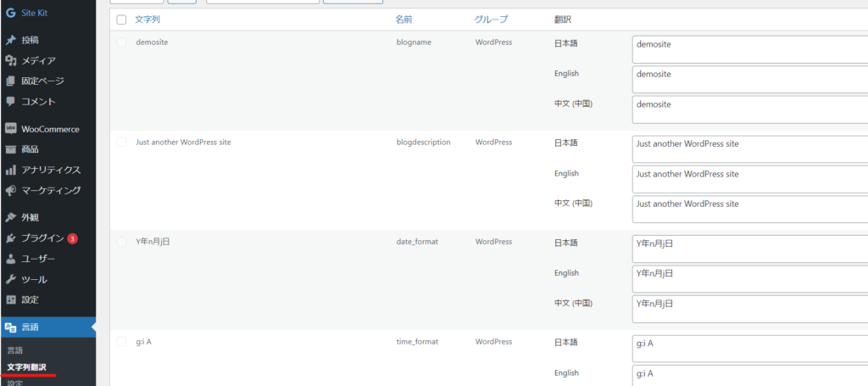Click the pin icon beside 投稿
The image size is (868, 386).
pos(11,40)
